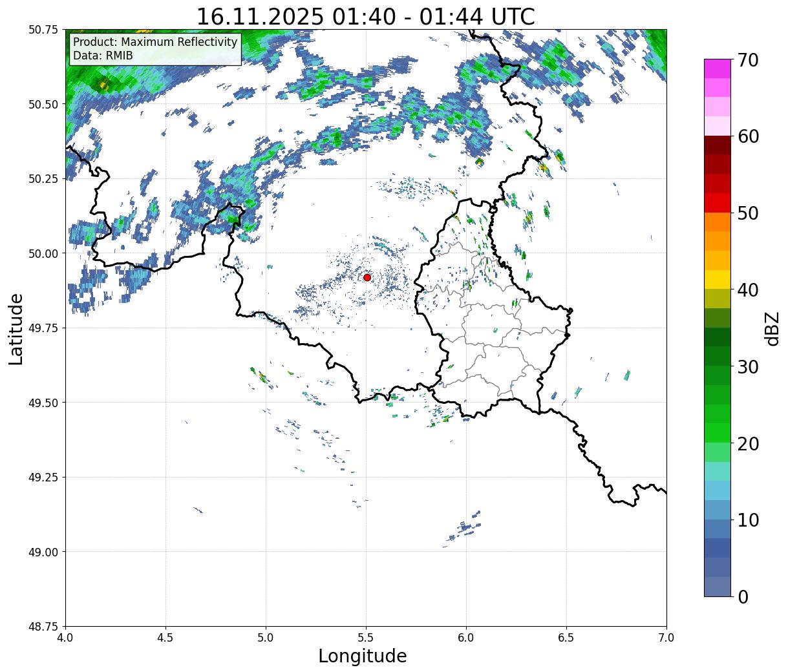Click the 4.5 longitude tick label
Screen dimensions: 788x672
[x=165, y=638]
